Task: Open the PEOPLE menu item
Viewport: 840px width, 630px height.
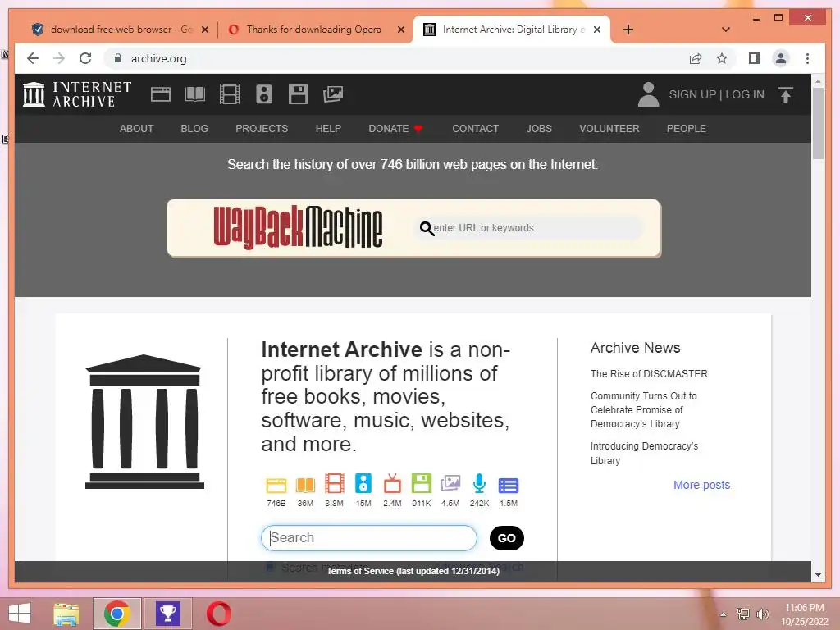Action: click(x=687, y=129)
